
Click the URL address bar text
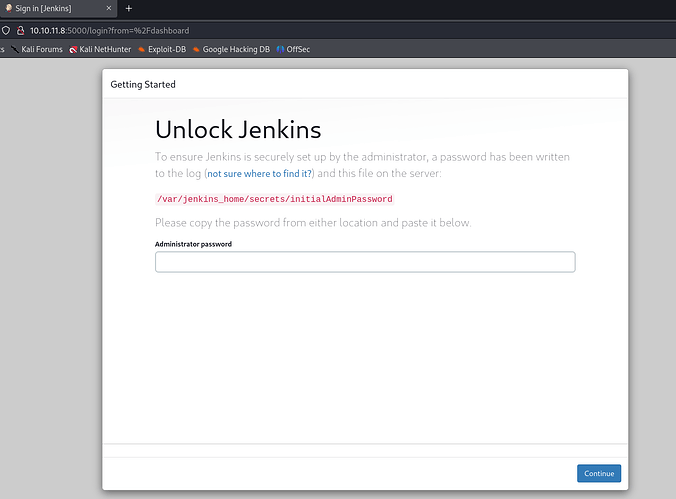pos(110,31)
